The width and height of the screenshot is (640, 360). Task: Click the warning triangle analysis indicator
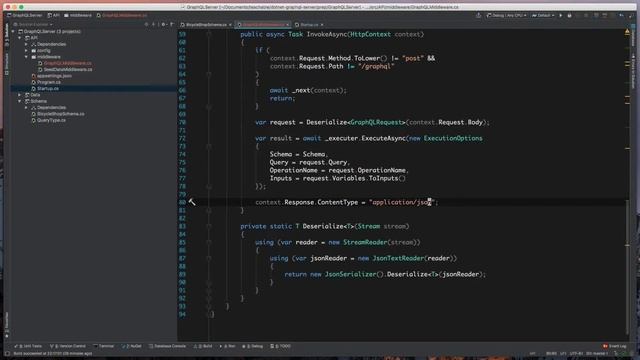(627, 32)
